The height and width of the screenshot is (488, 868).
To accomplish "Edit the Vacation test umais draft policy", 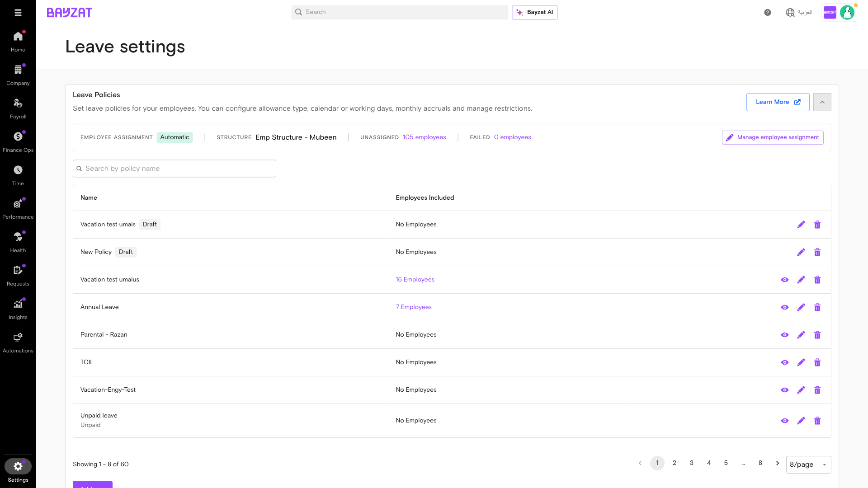I will tap(801, 225).
